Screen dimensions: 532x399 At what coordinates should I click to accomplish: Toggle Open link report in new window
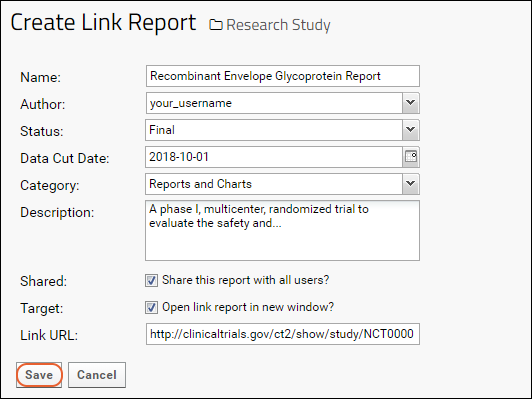(151, 308)
